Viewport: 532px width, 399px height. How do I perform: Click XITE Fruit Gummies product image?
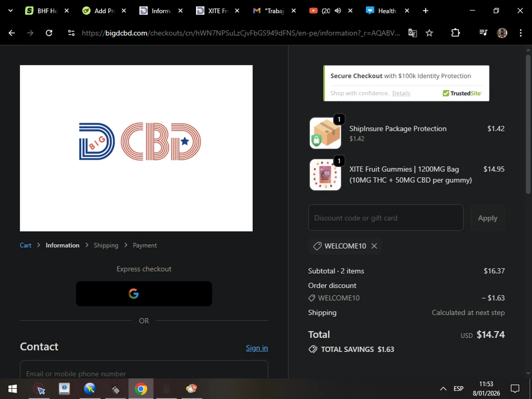(x=325, y=174)
